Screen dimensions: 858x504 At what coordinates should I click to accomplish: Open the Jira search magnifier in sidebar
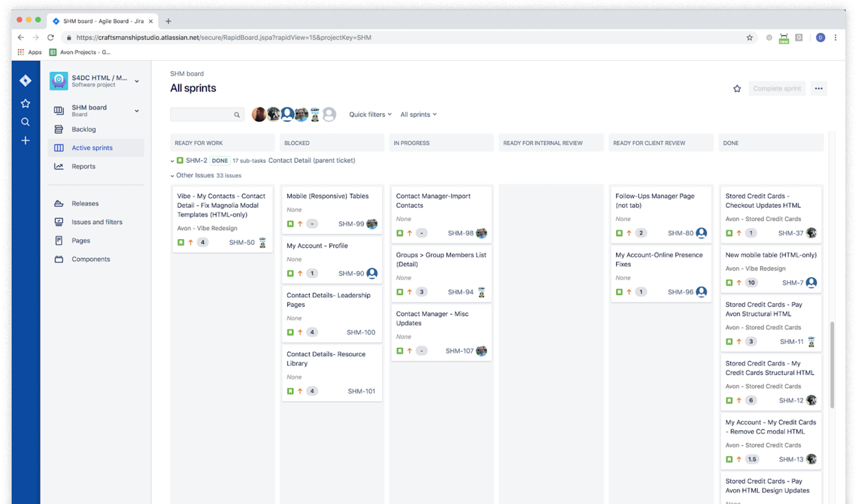tap(25, 122)
